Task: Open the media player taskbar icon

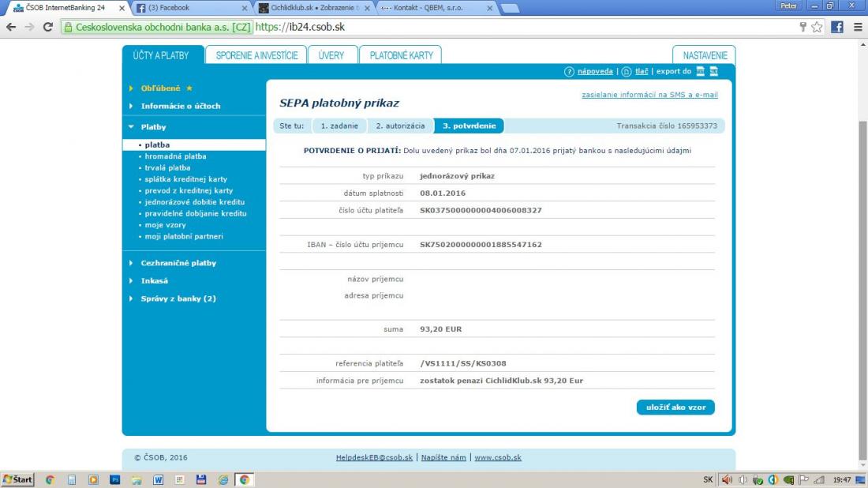Action: pos(93,479)
